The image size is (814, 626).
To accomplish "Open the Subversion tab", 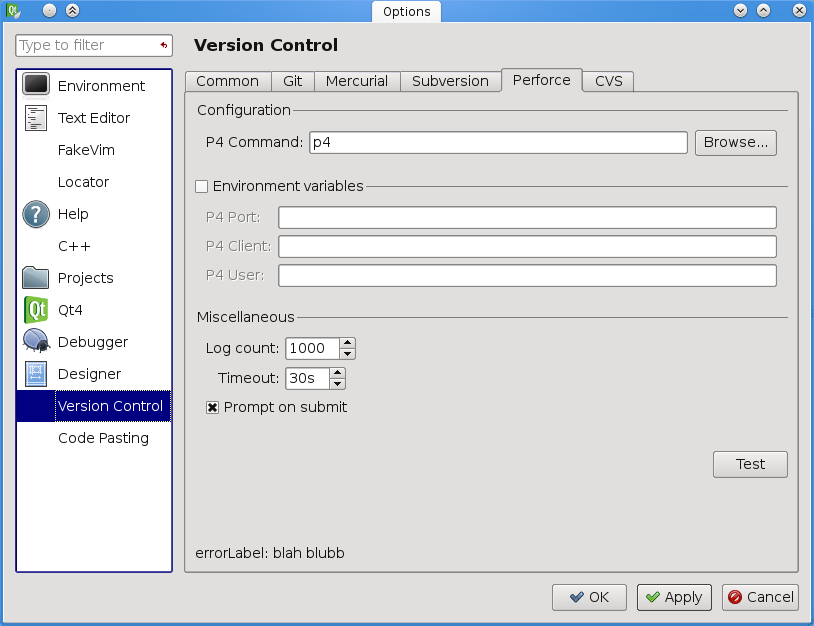I will 450,81.
